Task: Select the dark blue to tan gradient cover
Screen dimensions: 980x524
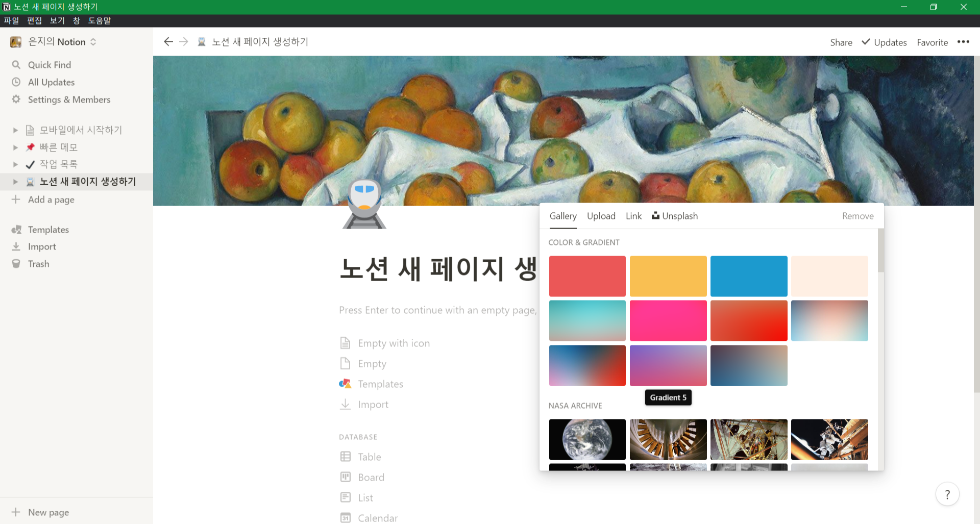Action: coord(749,365)
